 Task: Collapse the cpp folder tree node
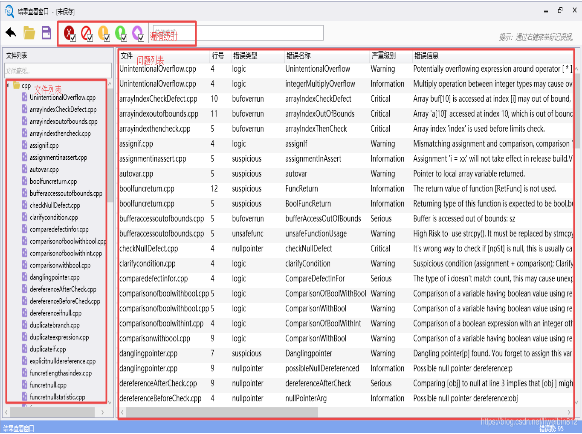click(x=8, y=85)
